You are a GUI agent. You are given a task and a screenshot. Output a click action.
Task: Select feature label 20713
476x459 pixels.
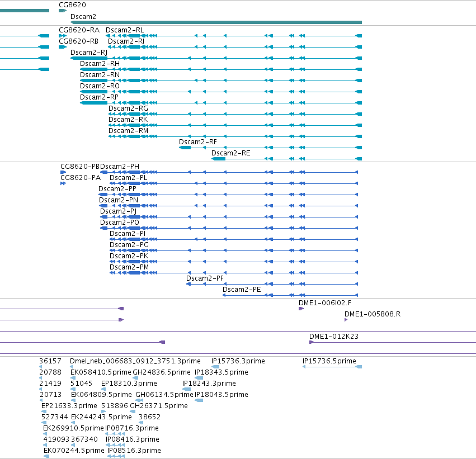coord(50,395)
